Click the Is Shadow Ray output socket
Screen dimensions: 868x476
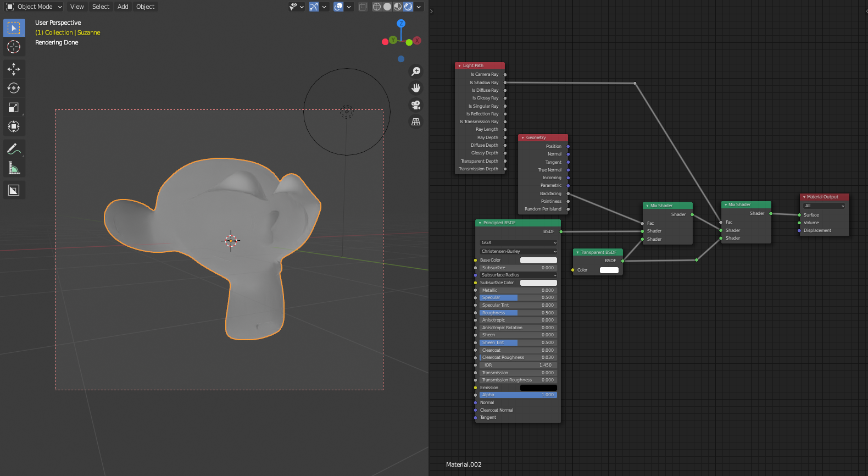pos(505,82)
